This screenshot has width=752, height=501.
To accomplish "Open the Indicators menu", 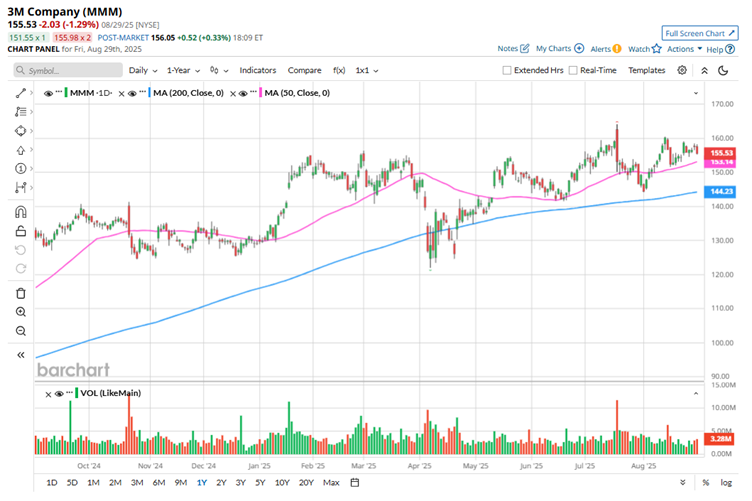I will pos(258,70).
